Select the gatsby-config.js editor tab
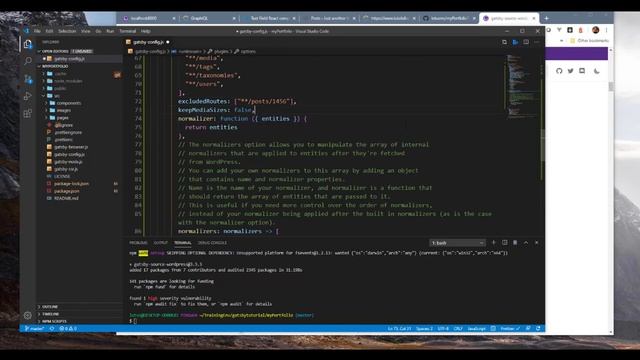 tap(148, 42)
